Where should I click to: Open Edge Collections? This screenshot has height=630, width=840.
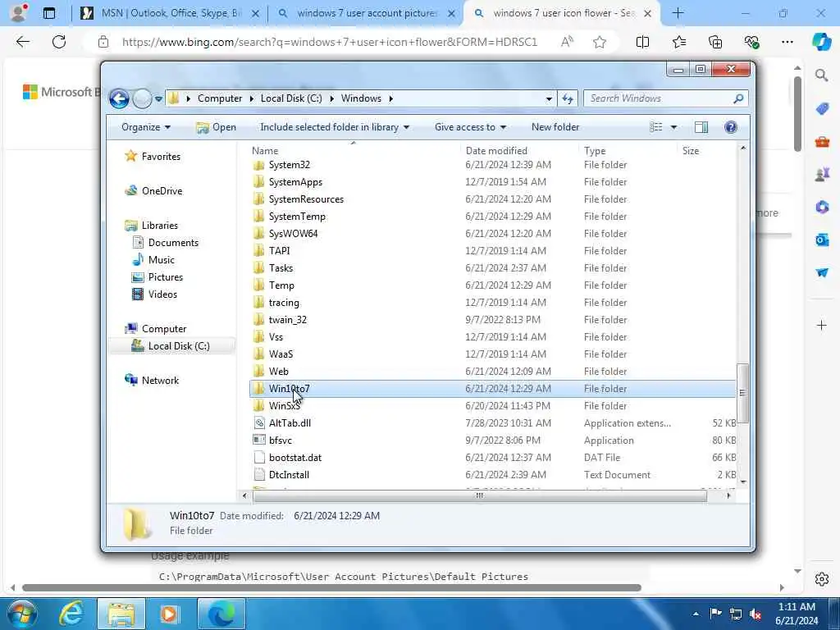point(715,42)
